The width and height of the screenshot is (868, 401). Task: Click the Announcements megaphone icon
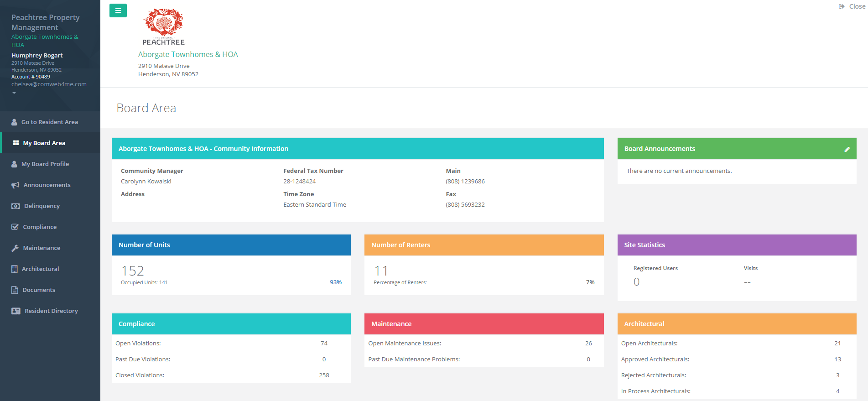click(x=15, y=185)
